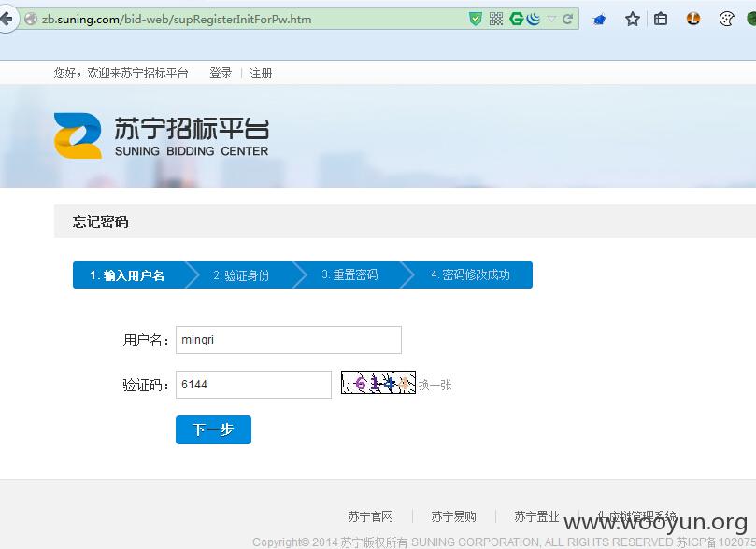Click the globe site identity icon
The width and height of the screenshot is (756, 549).
coord(31,20)
